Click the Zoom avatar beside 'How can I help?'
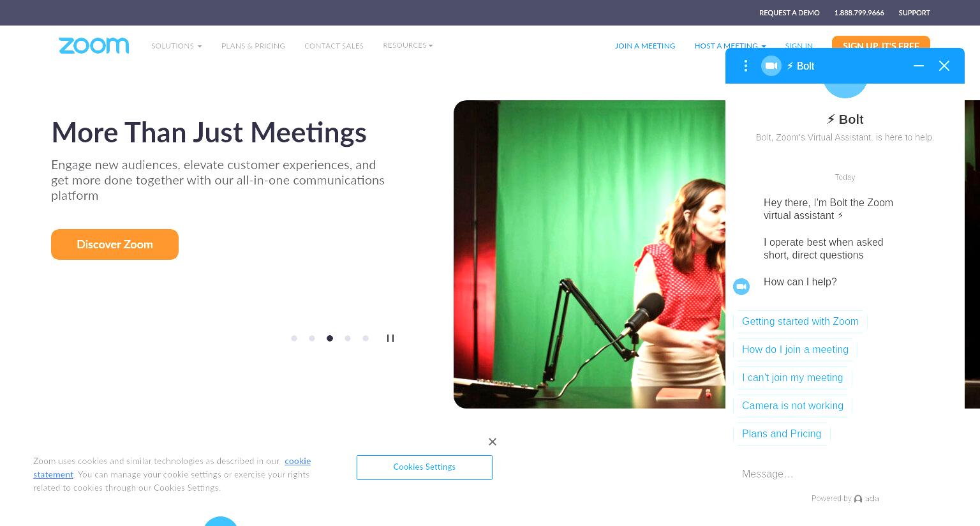 741,287
